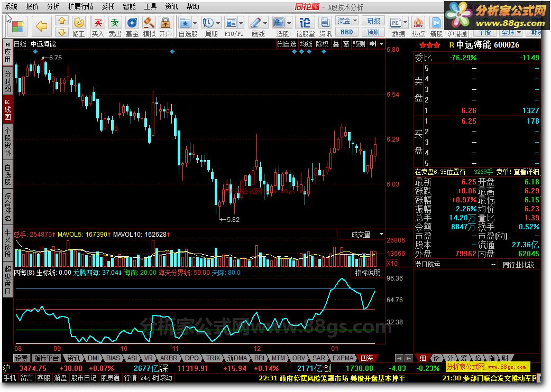
Task: Open the 牛叉诊股 sidebar item
Action: click(x=7, y=244)
